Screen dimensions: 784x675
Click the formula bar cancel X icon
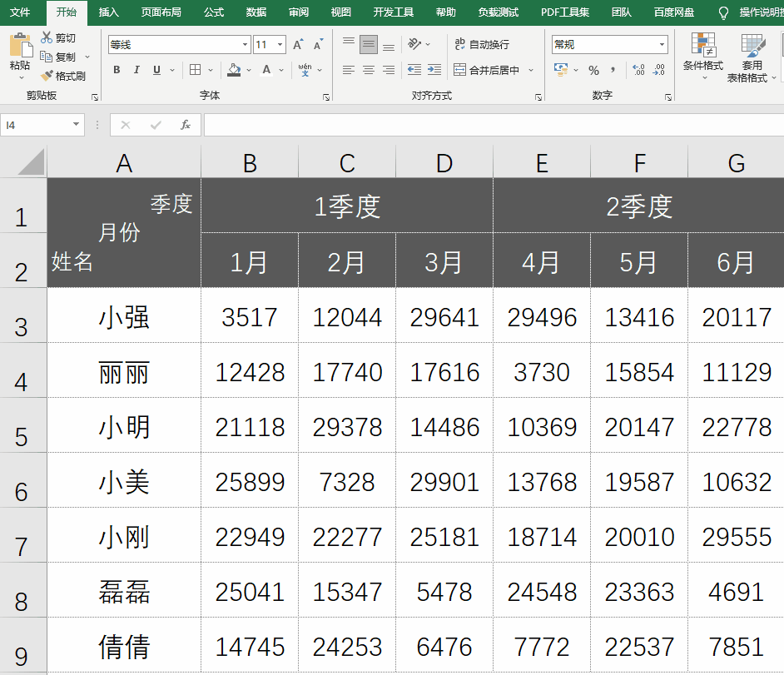126,125
